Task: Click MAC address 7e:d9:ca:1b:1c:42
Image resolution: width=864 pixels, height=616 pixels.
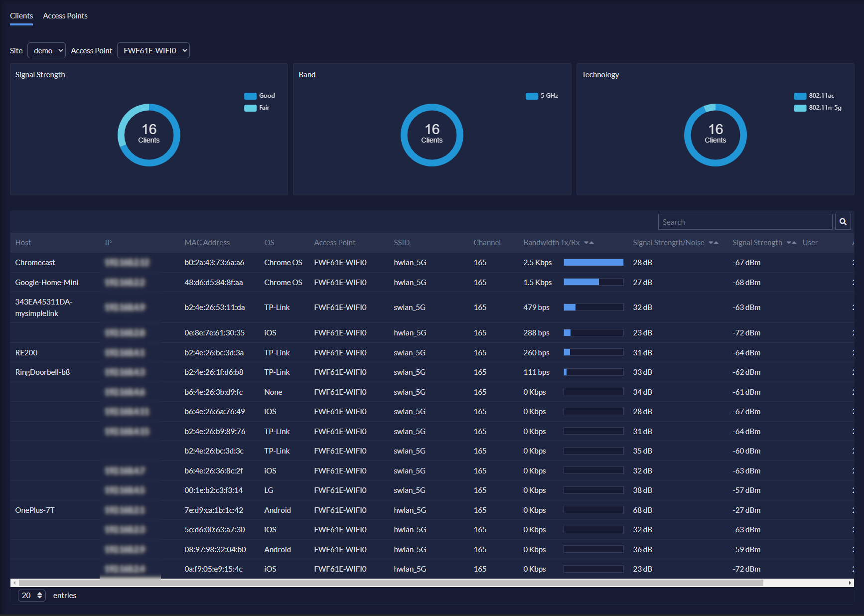Action: point(214,510)
